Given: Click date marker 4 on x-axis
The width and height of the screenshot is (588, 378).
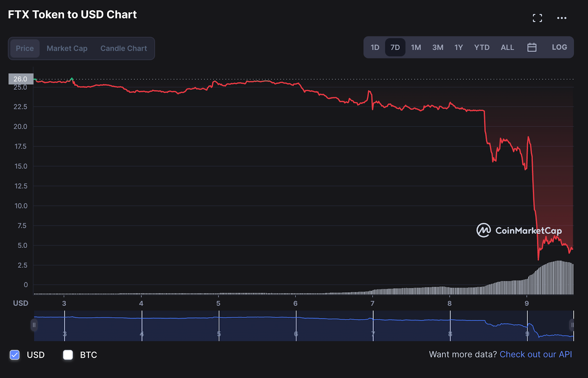Looking at the screenshot, I should pyautogui.click(x=141, y=303).
